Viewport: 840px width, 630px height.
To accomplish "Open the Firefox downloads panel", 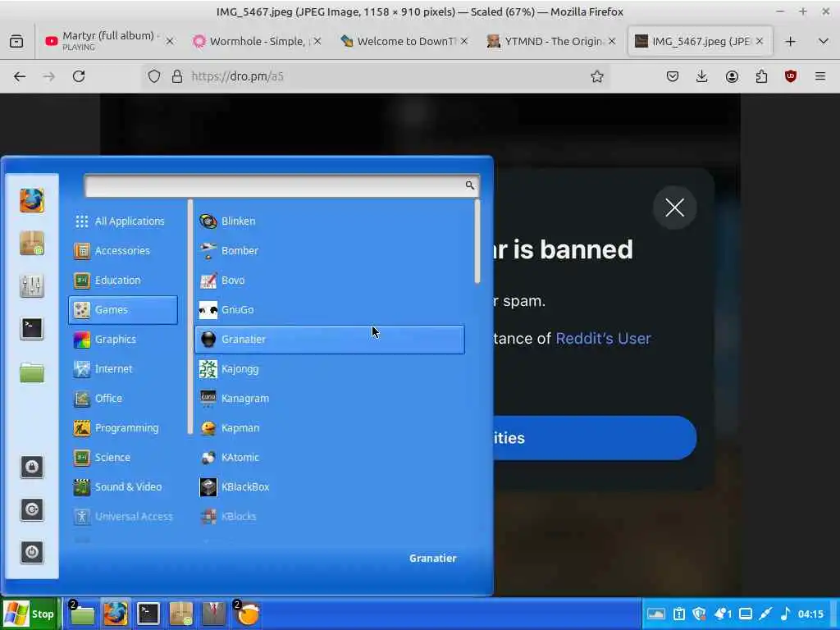I will tap(702, 76).
